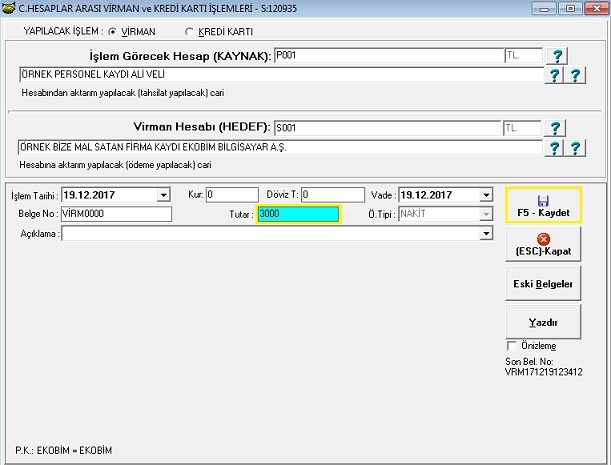This screenshot has height=465, width=611.
Task: Click the source account name field ÖRNEK PERSONEL KAYDI
Action: (281, 74)
